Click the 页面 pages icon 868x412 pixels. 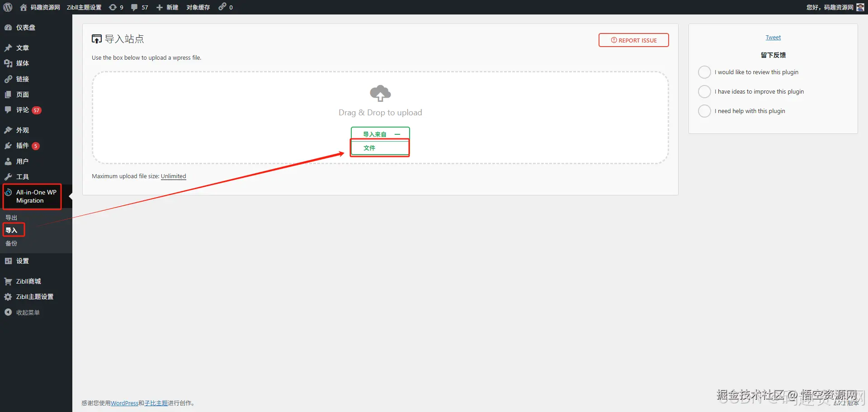pyautogui.click(x=8, y=95)
